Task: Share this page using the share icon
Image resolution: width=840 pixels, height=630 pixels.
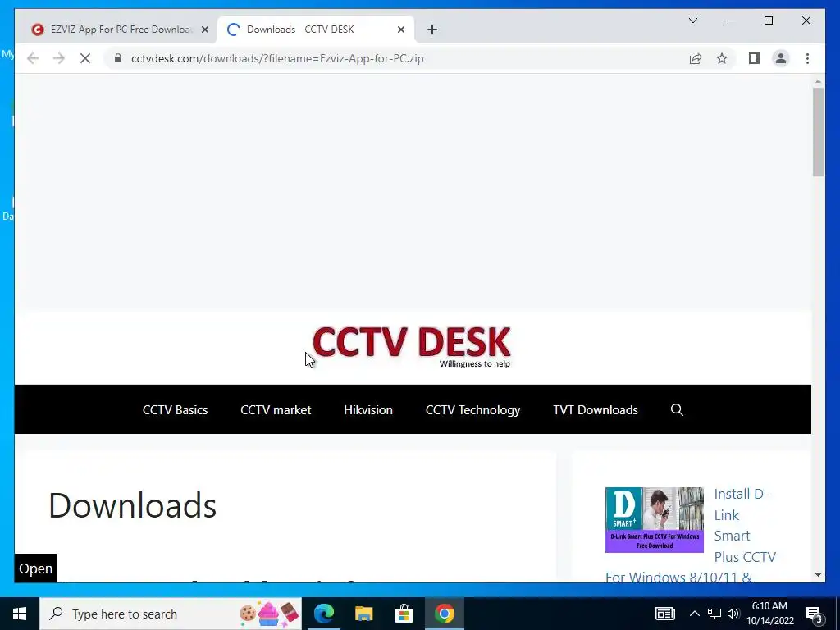Action: point(696,58)
